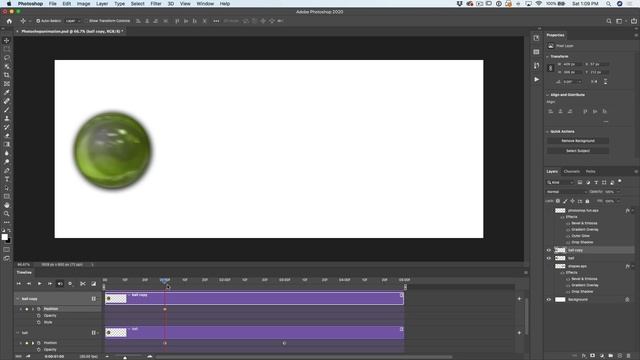640x360 pixels.
Task: Click the add layer mask icon
Action: 593,356
